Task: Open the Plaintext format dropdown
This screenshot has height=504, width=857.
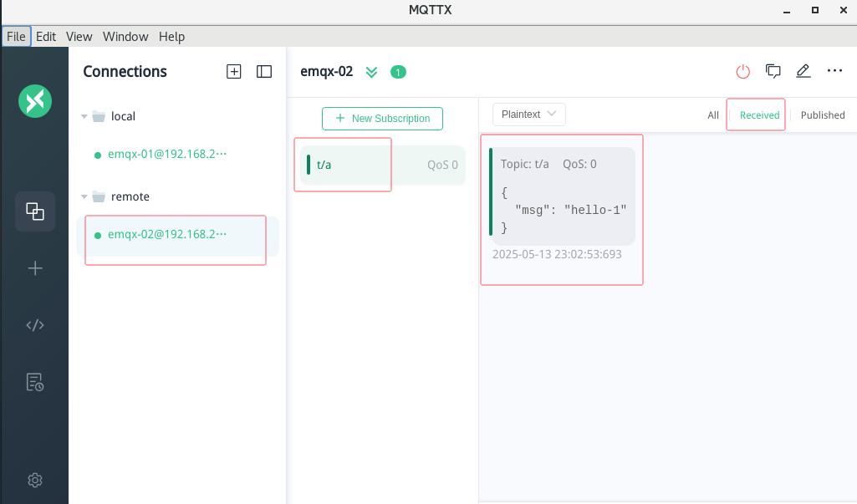Action: click(x=529, y=115)
